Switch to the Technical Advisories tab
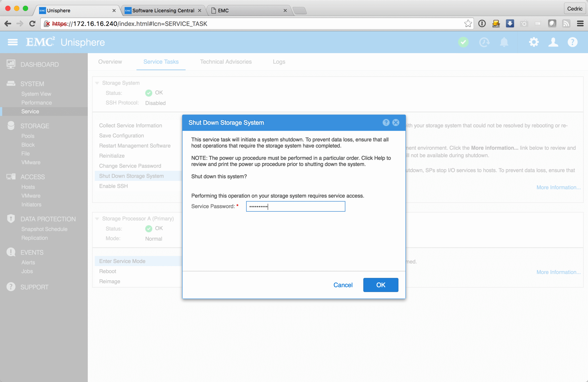The image size is (588, 382). (x=226, y=62)
